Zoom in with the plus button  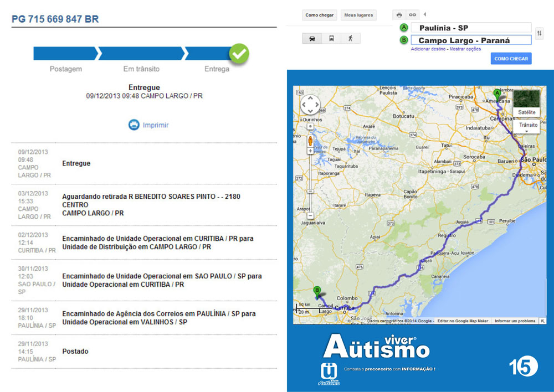point(310,126)
